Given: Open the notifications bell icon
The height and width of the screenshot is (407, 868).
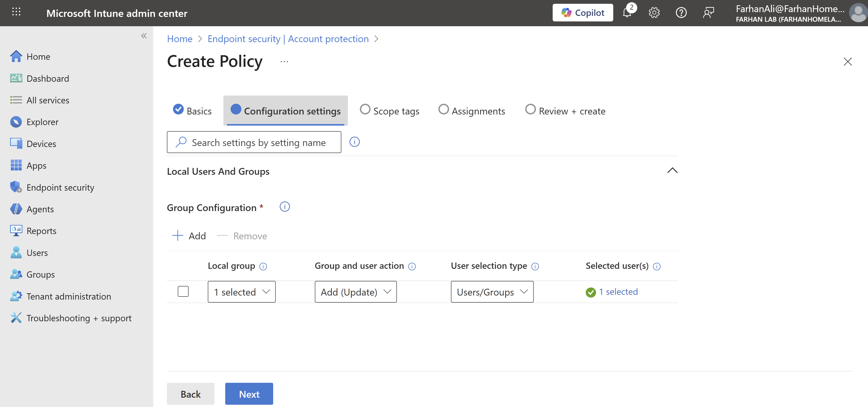Looking at the screenshot, I should coord(627,13).
